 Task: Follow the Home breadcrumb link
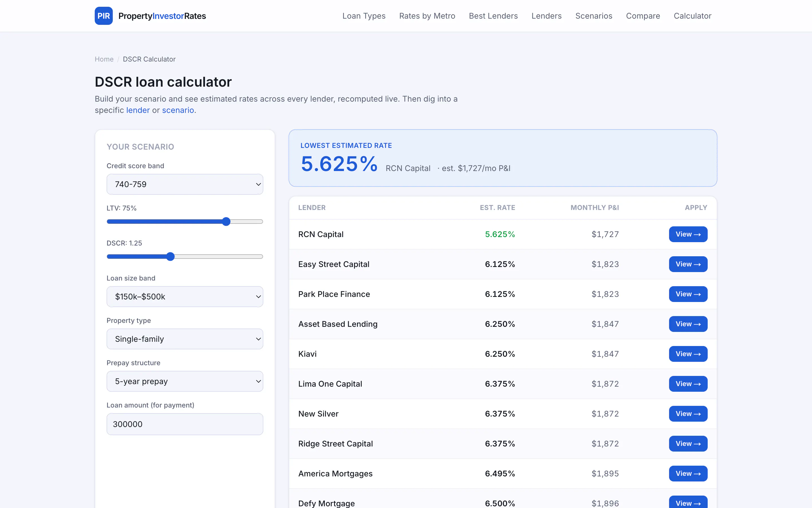[x=104, y=59]
